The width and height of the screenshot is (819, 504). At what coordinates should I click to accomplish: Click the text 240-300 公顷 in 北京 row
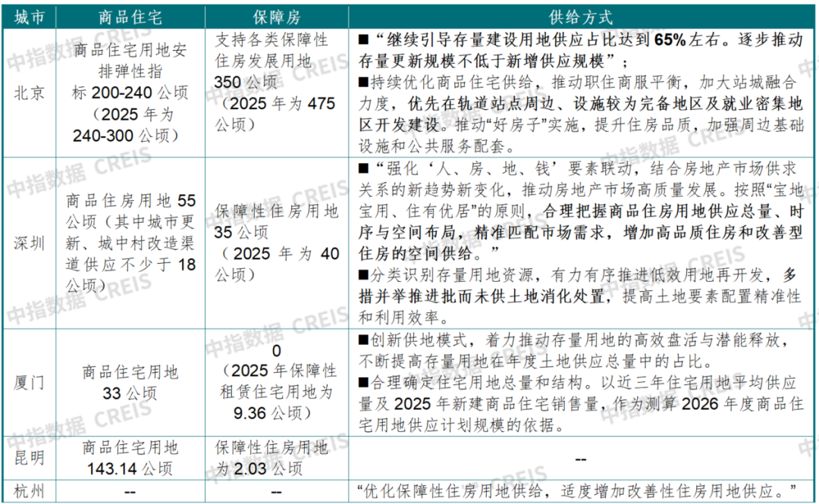click(x=121, y=136)
